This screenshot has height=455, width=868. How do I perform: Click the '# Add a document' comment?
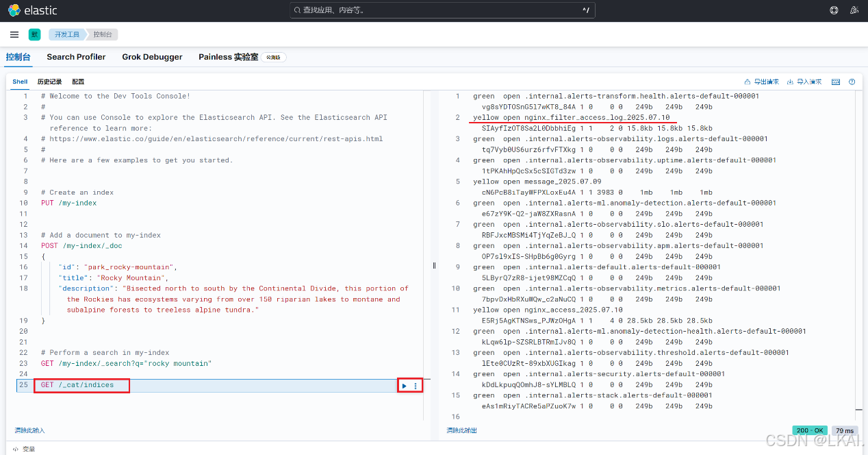(101, 235)
